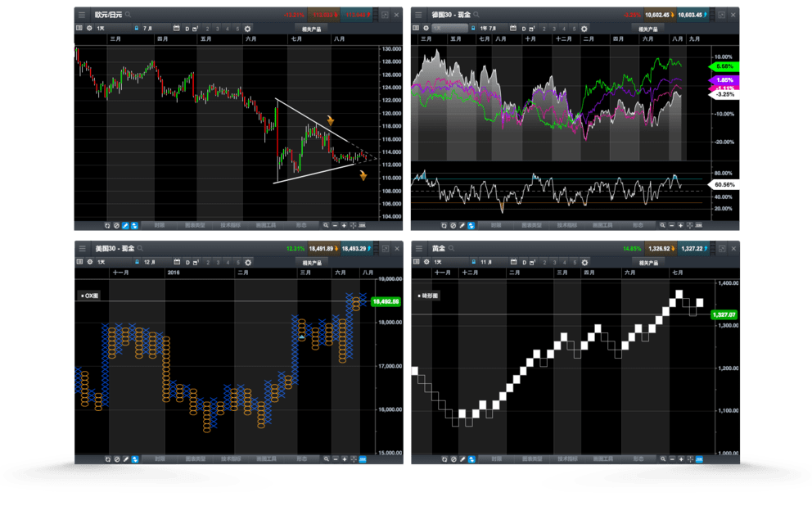Open gear settings left of 1天 in 欧元/日元 chart
Viewport: 812px width, 515px height.
[89, 29]
